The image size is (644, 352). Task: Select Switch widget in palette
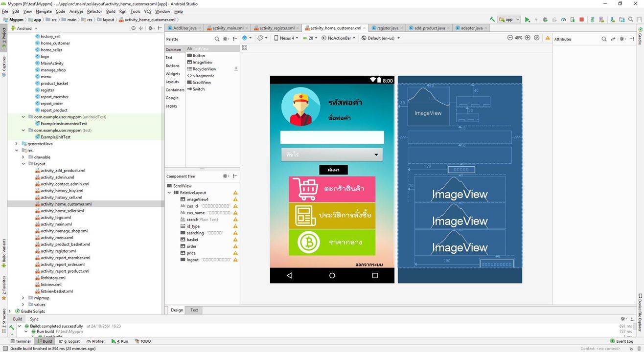tap(196, 89)
